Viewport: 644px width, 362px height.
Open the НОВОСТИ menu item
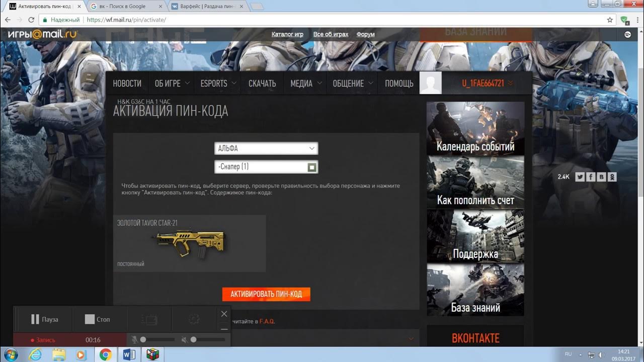127,83
